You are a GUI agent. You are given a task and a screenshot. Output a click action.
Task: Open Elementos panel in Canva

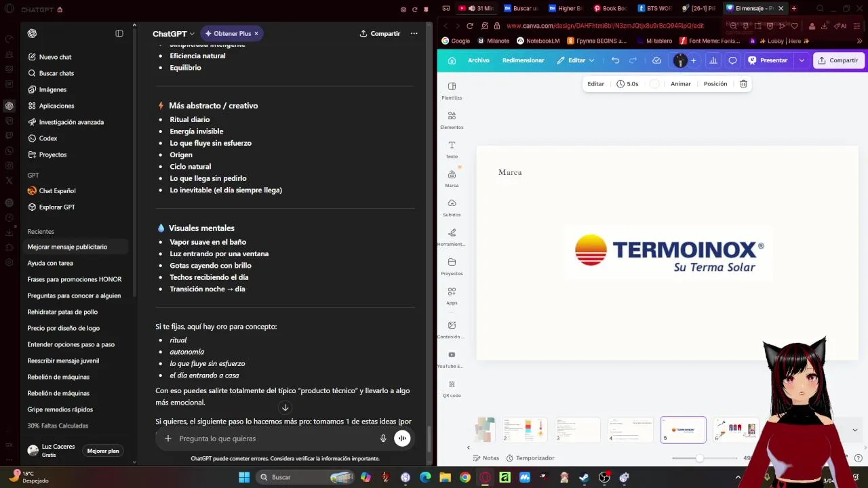click(x=452, y=120)
